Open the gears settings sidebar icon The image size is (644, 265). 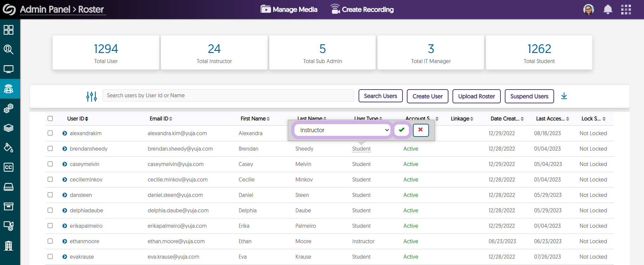click(8, 108)
